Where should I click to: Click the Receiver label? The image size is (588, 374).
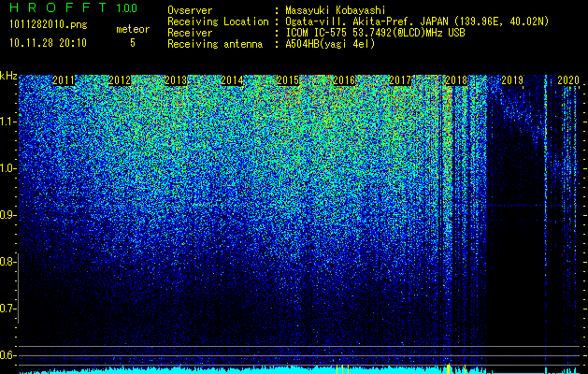click(190, 33)
